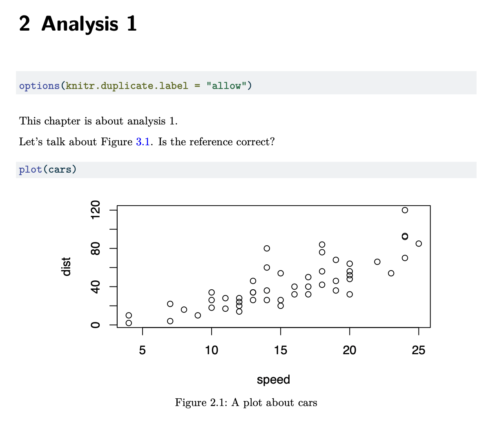Screen dimensions: 504x435
Task: Click the dist y-axis label
Action: coord(66,266)
